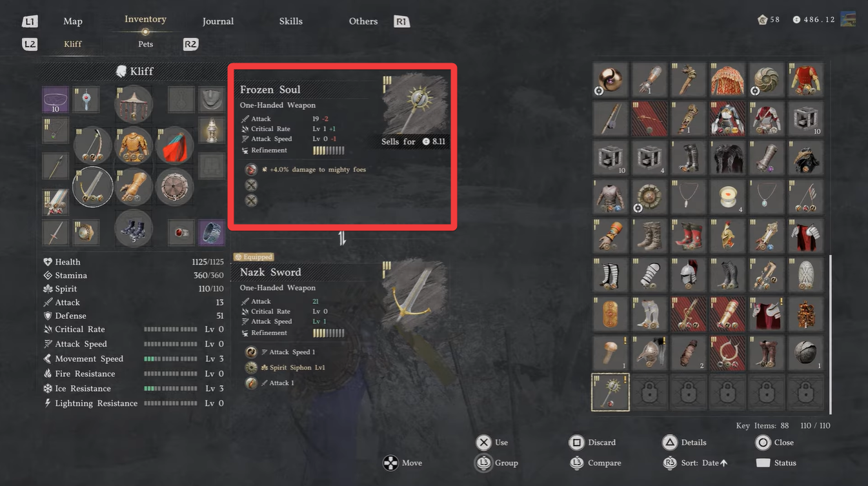
Task: Click the first locked inventory slot
Action: pos(649,392)
